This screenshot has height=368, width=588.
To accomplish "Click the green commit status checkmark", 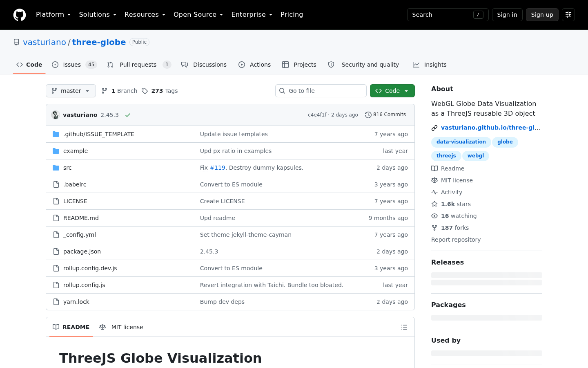I will click(x=128, y=115).
